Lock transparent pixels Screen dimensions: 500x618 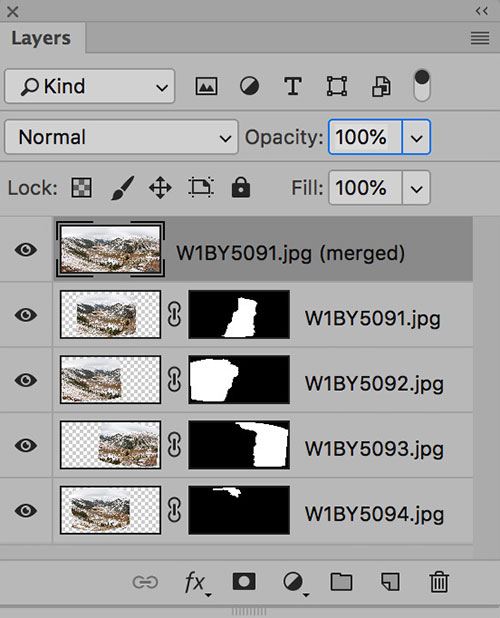point(82,187)
